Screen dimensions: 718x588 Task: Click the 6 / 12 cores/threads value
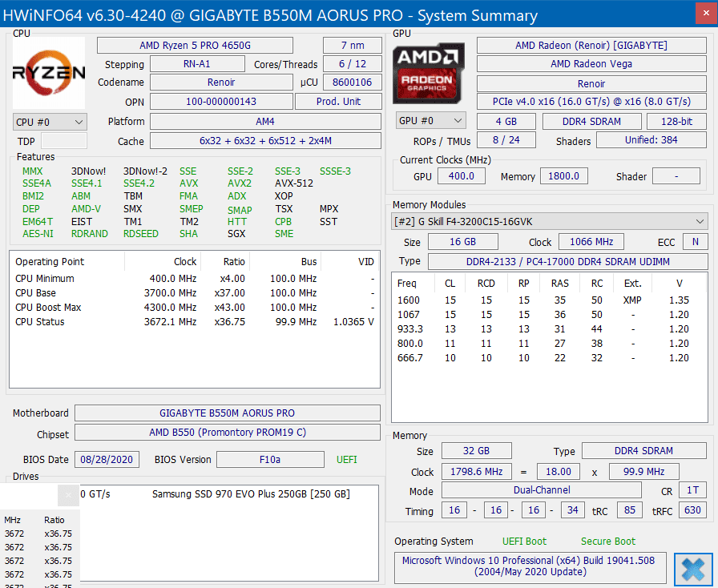pos(353,63)
